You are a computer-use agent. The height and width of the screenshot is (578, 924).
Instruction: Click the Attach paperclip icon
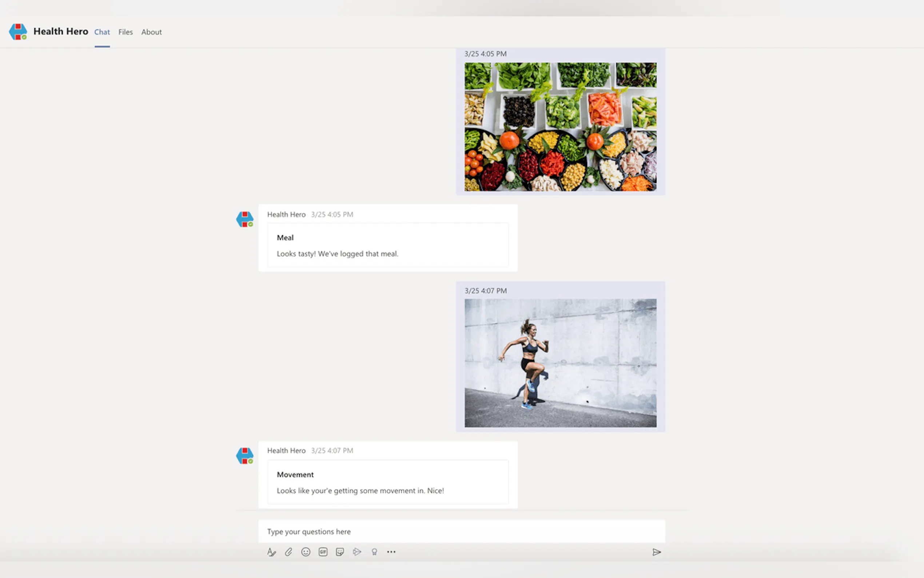tap(288, 552)
